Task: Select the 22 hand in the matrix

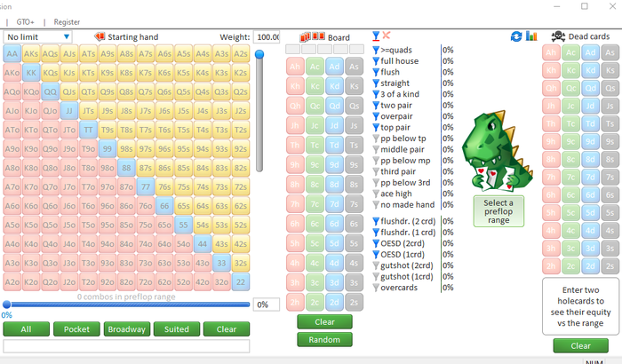Action: 241,282
